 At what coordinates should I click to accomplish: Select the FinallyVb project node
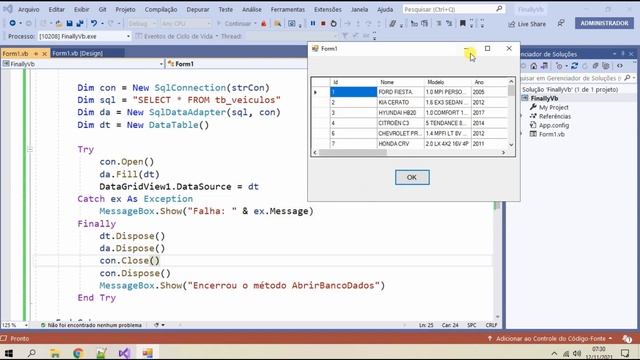click(544, 98)
